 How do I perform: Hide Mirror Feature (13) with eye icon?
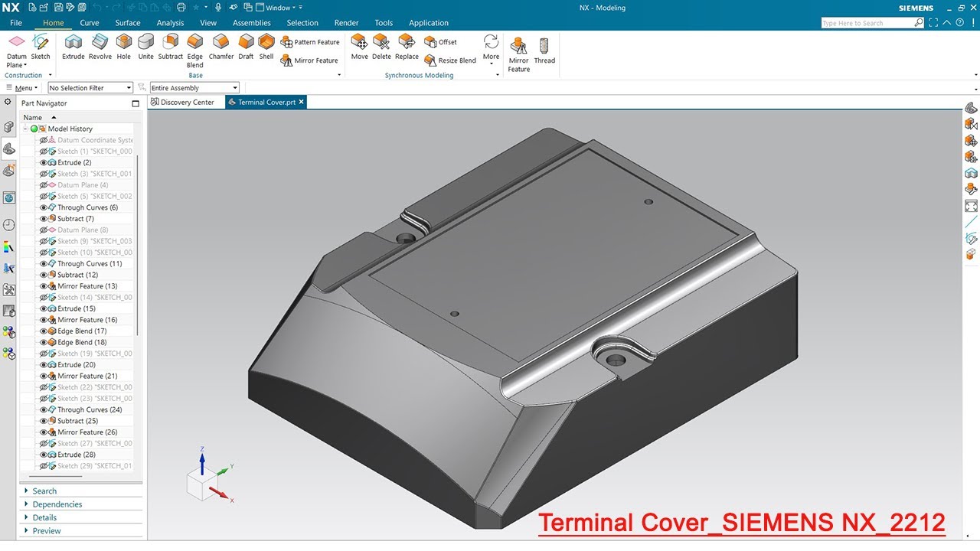tap(44, 286)
